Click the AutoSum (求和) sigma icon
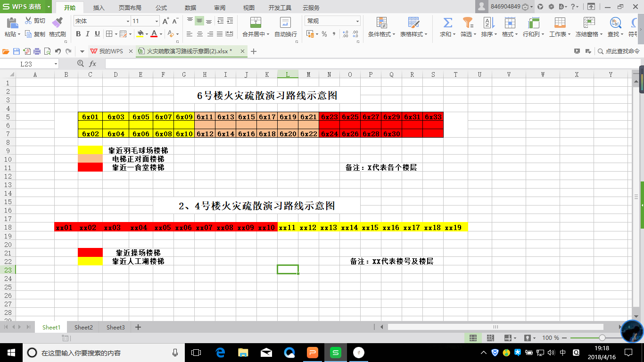 point(447,23)
